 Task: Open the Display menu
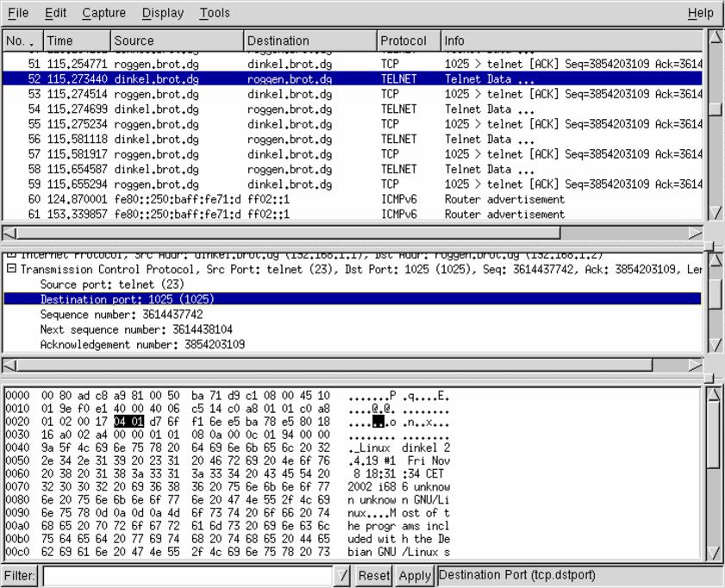162,13
